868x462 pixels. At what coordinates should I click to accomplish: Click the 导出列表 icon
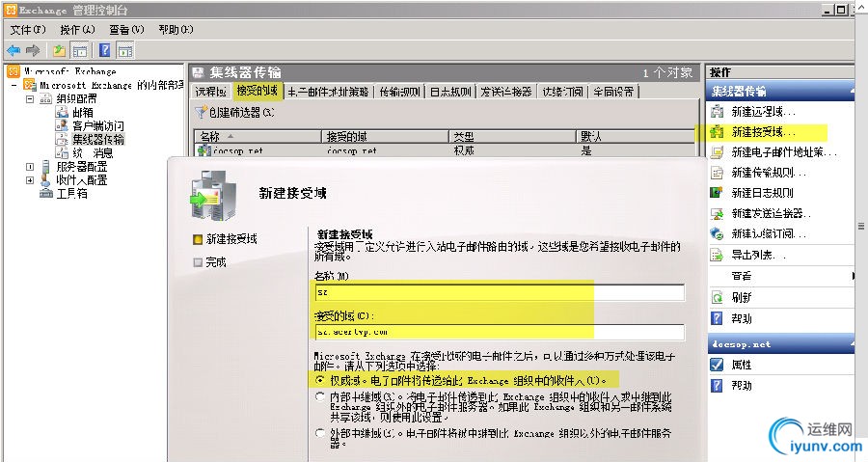click(x=718, y=255)
